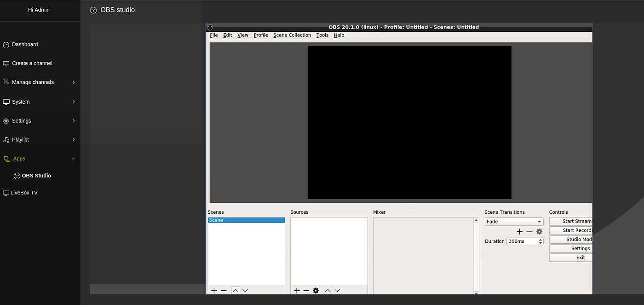The image size is (644, 305).
Task: Enable Studio Mode button
Action: [571, 240]
